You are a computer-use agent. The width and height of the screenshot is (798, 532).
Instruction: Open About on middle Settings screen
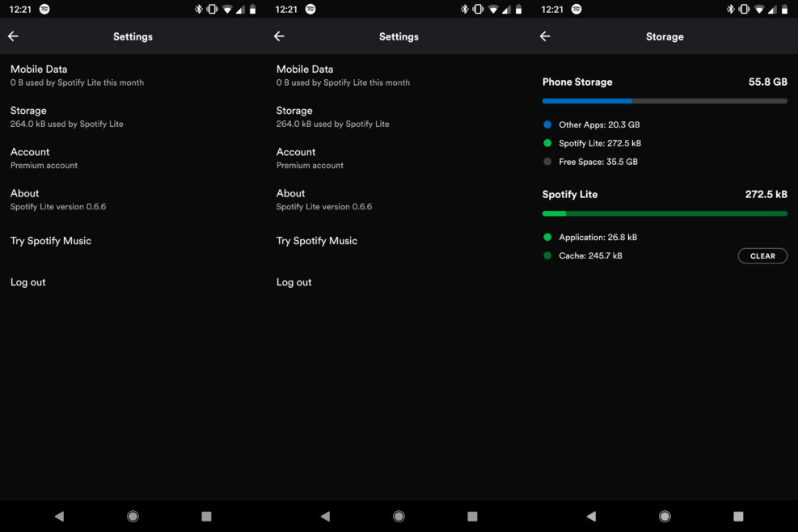pos(399,199)
